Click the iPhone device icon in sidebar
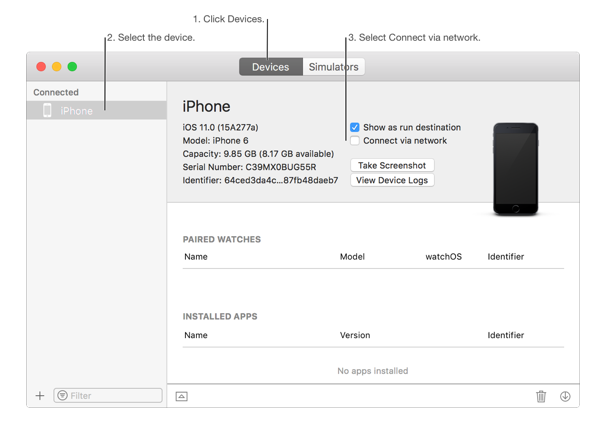This screenshot has width=610, height=422. click(47, 110)
